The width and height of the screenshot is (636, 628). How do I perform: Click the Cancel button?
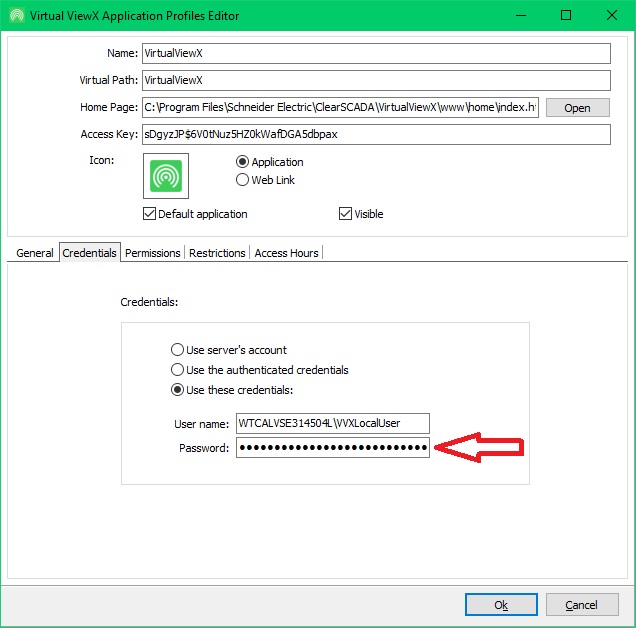[x=582, y=605]
